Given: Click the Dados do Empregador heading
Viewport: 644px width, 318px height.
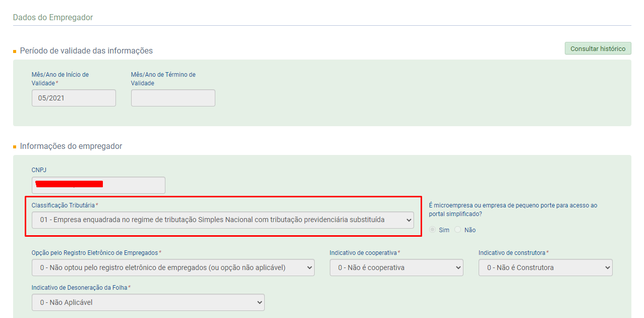Looking at the screenshot, I should click(x=53, y=18).
